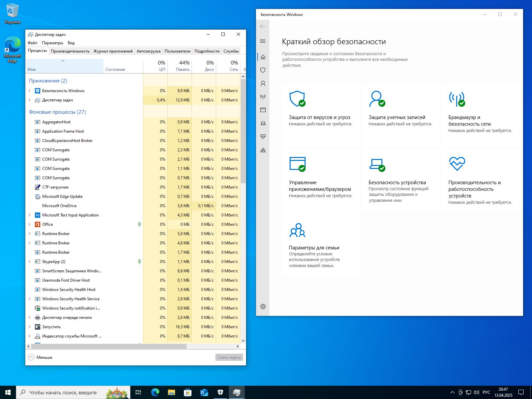Click the Account protection person icon in sidebar
The width and height of the screenshot is (532, 399).
pyautogui.click(x=263, y=83)
